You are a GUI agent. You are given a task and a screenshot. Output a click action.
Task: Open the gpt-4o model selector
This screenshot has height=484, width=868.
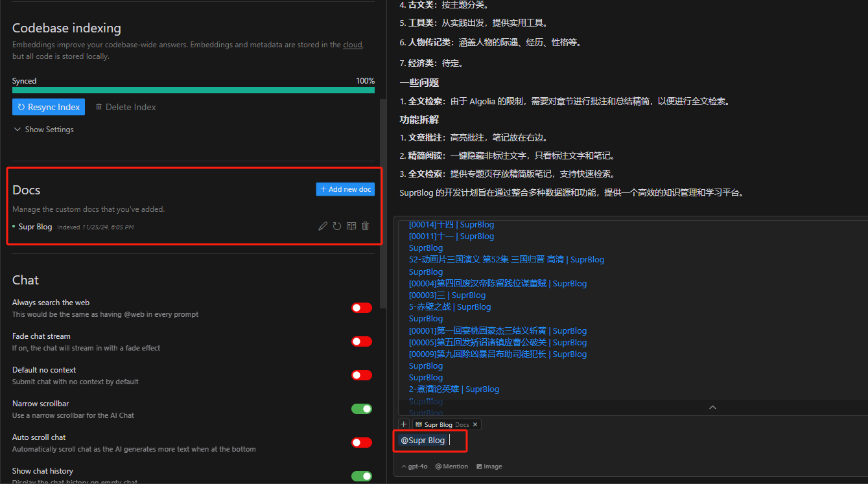[x=414, y=467]
